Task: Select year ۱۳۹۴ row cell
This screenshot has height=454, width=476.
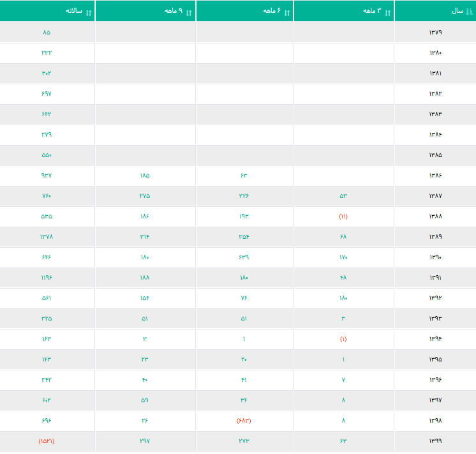Action: point(435,339)
